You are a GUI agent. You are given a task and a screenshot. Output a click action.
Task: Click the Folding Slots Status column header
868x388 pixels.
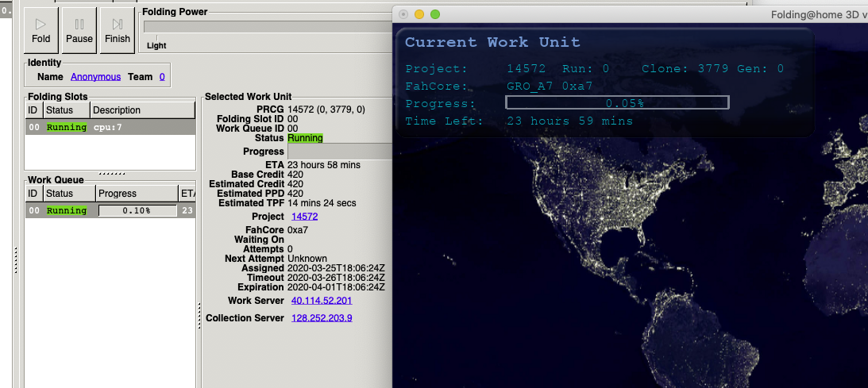point(67,110)
